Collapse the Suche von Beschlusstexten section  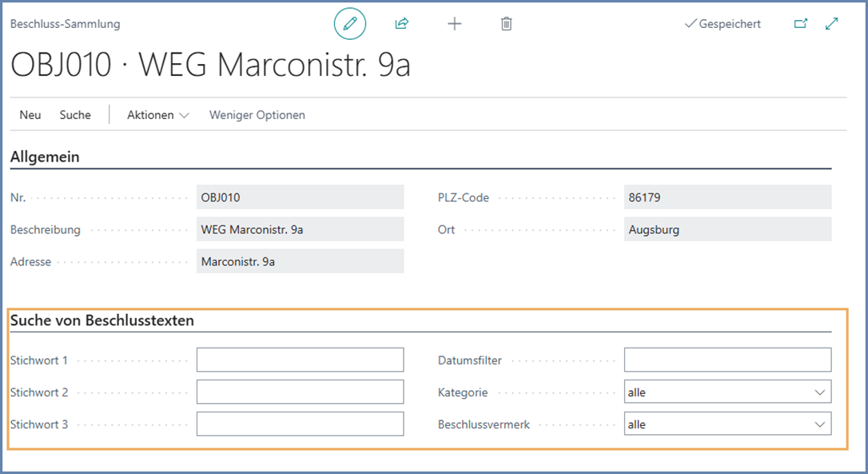click(102, 321)
